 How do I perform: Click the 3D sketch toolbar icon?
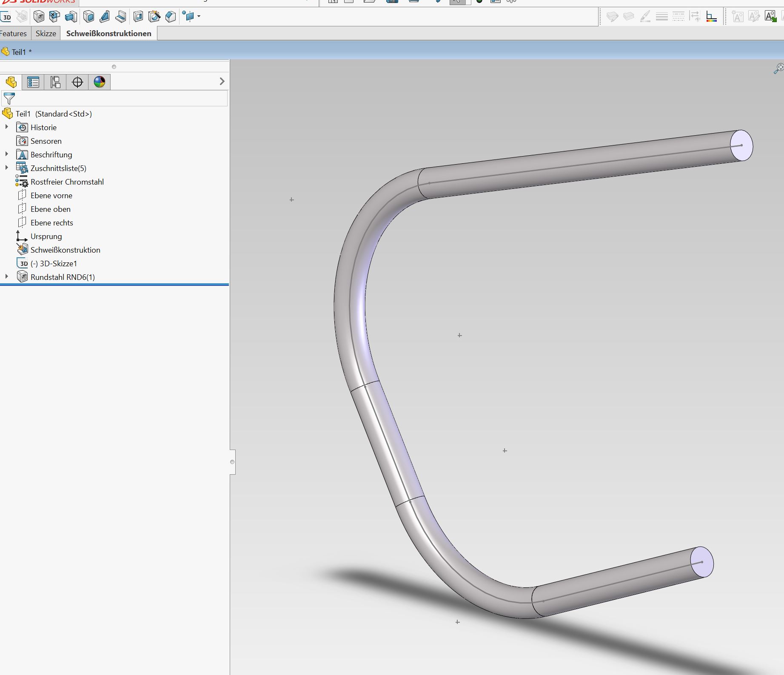click(6, 17)
